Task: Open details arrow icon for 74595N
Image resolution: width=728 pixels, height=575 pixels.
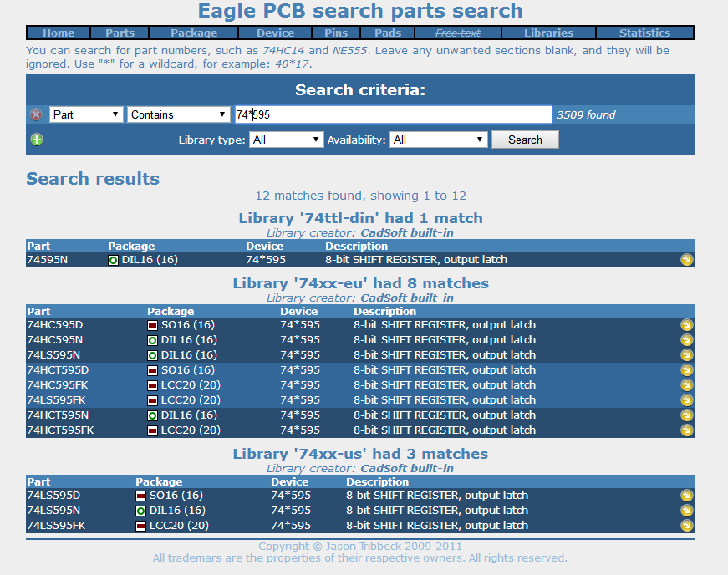Action: 686,260
